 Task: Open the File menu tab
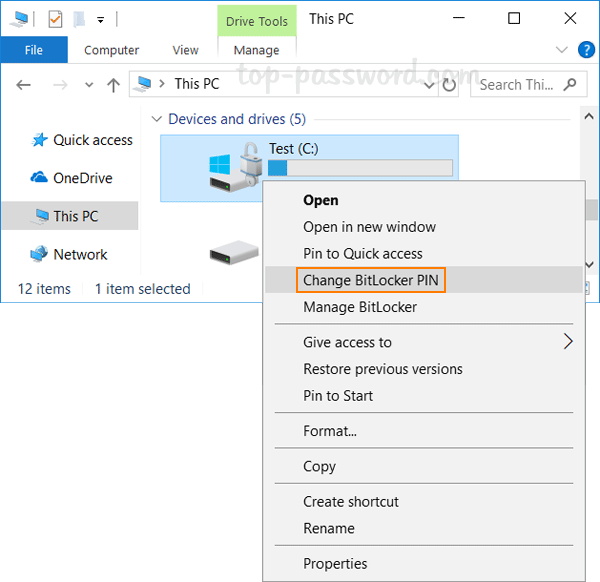point(34,50)
